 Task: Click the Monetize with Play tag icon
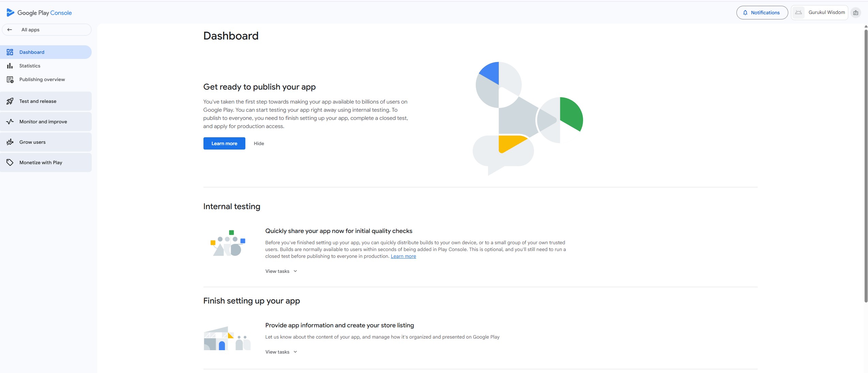tap(10, 162)
